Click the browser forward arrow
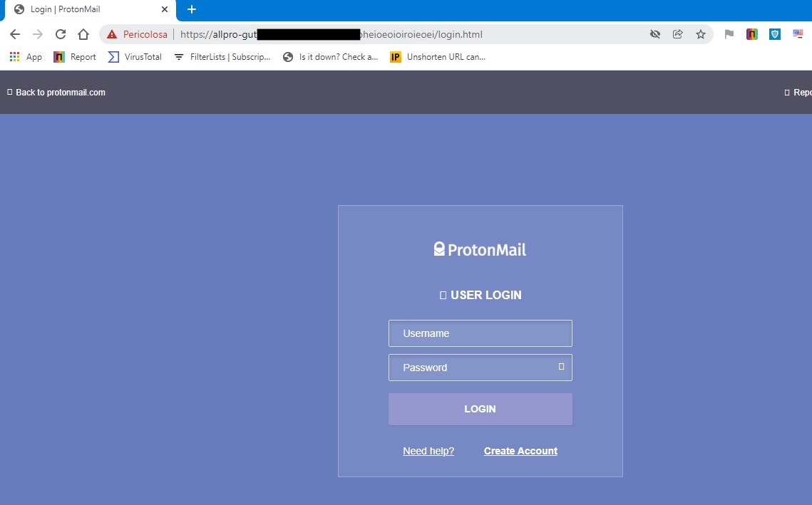This screenshot has height=505, width=812. pyautogui.click(x=38, y=34)
